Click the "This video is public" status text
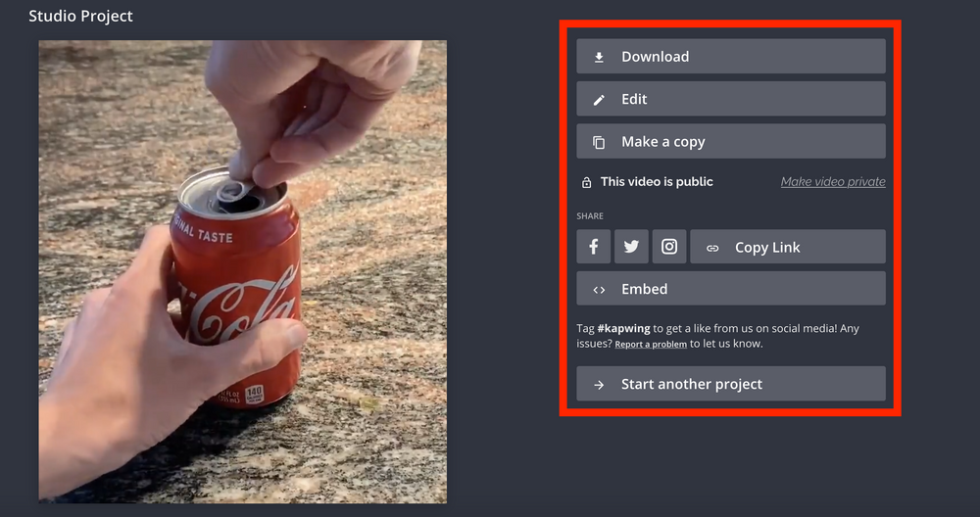Image resolution: width=980 pixels, height=517 pixels. coord(657,182)
